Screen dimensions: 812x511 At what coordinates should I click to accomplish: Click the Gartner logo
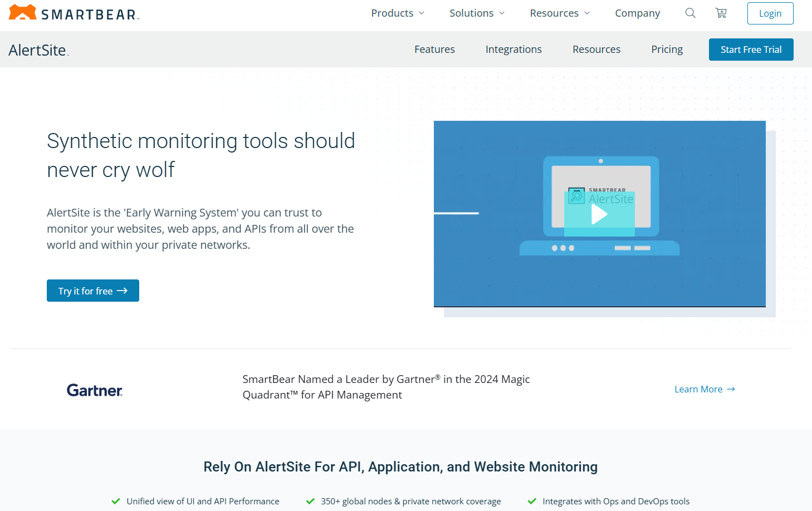click(95, 390)
